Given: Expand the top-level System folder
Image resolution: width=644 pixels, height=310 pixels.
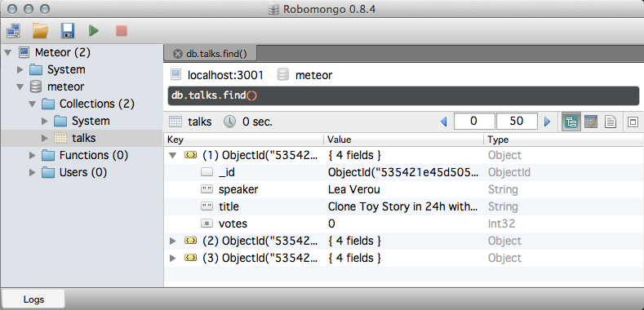Looking at the screenshot, I should click(20, 70).
